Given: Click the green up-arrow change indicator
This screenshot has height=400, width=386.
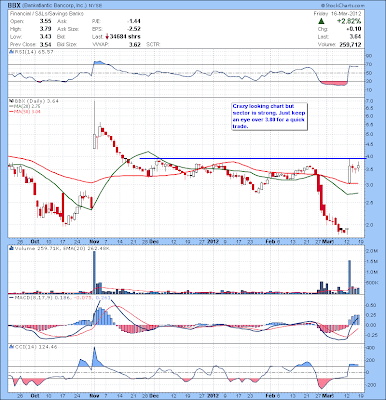Looking at the screenshot, I should point(321,21).
